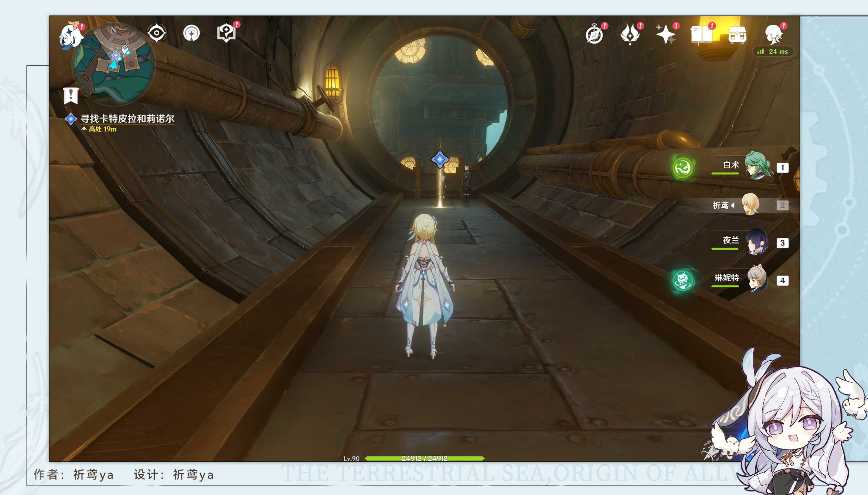
Task: Click party slot number 4 badge
Action: click(x=782, y=280)
